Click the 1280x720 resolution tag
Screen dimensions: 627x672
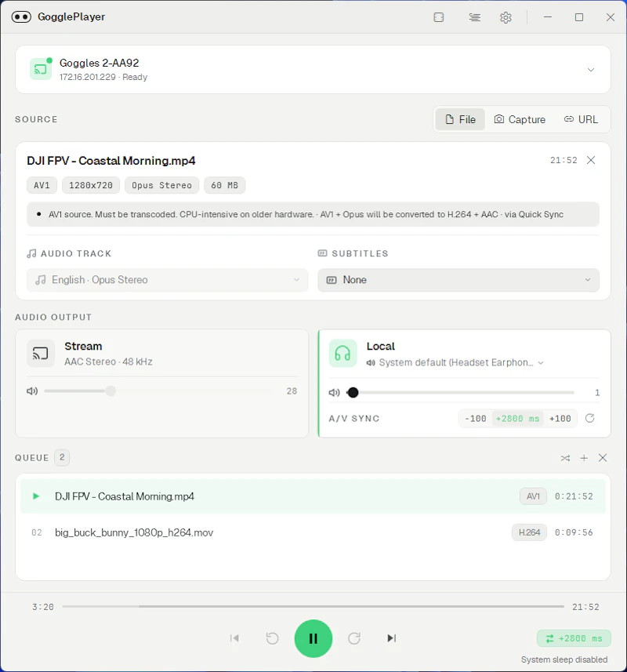[91, 185]
